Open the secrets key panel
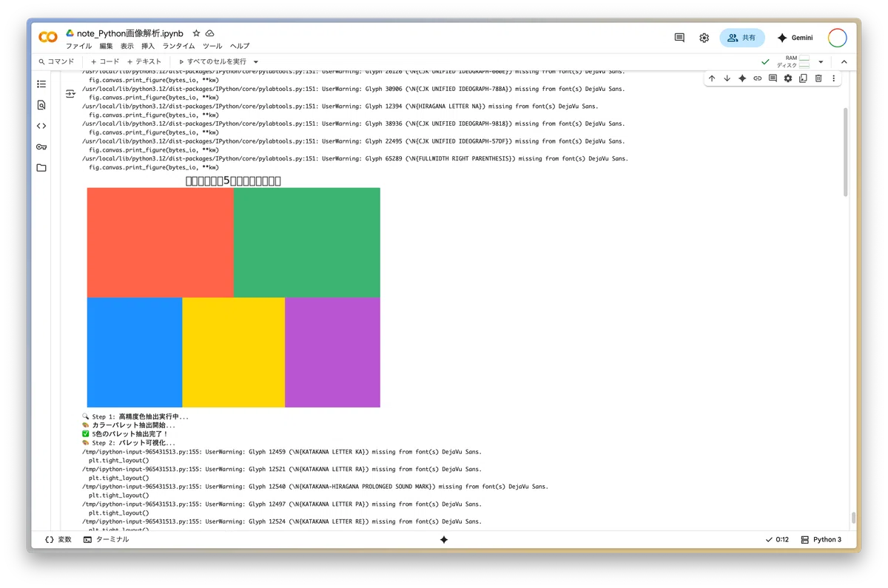 (41, 146)
